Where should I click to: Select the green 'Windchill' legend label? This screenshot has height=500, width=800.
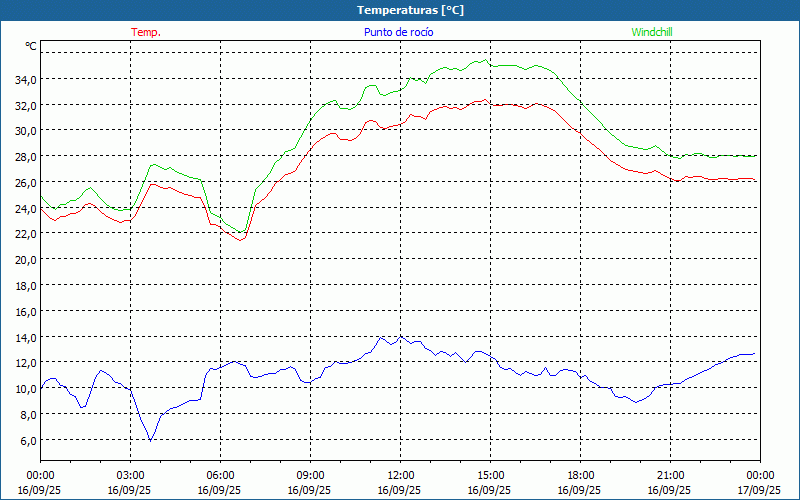coord(652,32)
